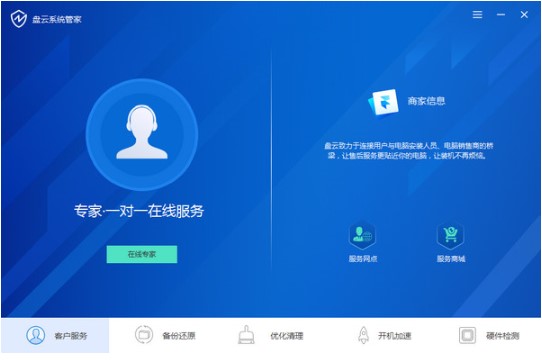
Task: Open the 优化清理 tab
Action: coord(271,335)
